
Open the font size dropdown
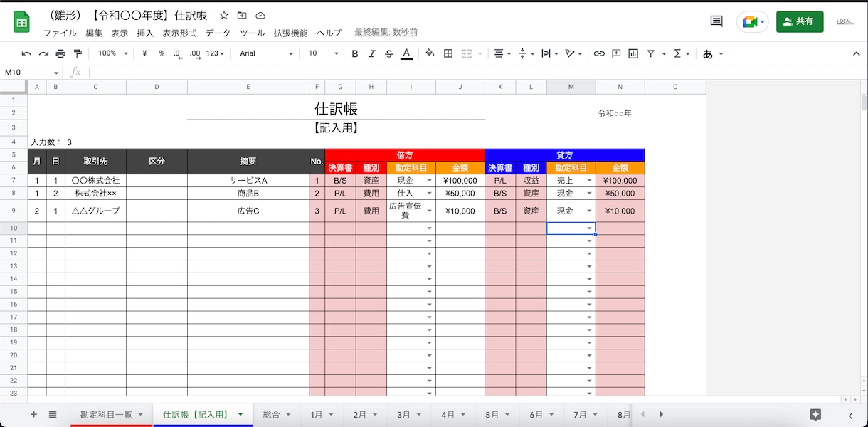pyautogui.click(x=322, y=53)
